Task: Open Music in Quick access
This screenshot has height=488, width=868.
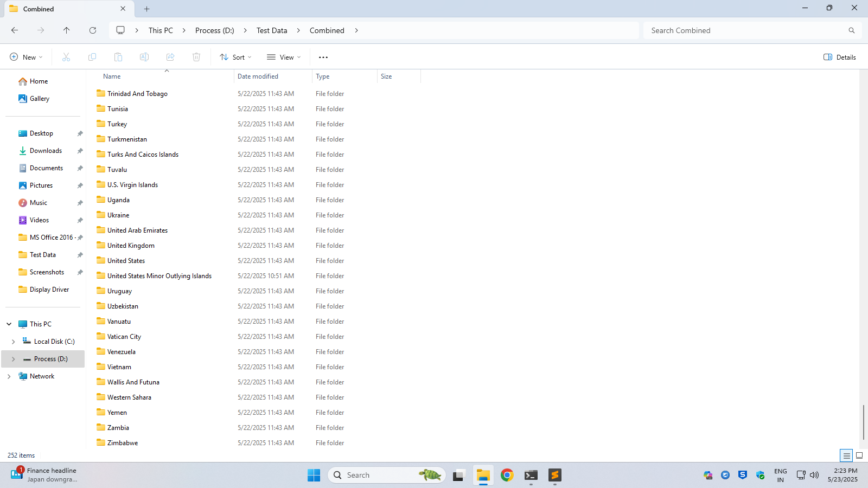Action: (39, 203)
